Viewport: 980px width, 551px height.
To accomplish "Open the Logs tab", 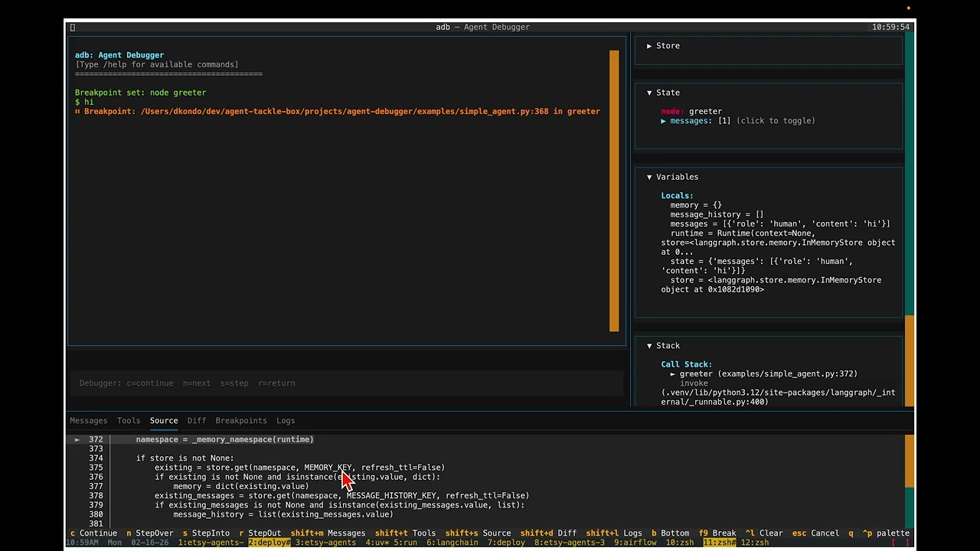I will pyautogui.click(x=286, y=421).
